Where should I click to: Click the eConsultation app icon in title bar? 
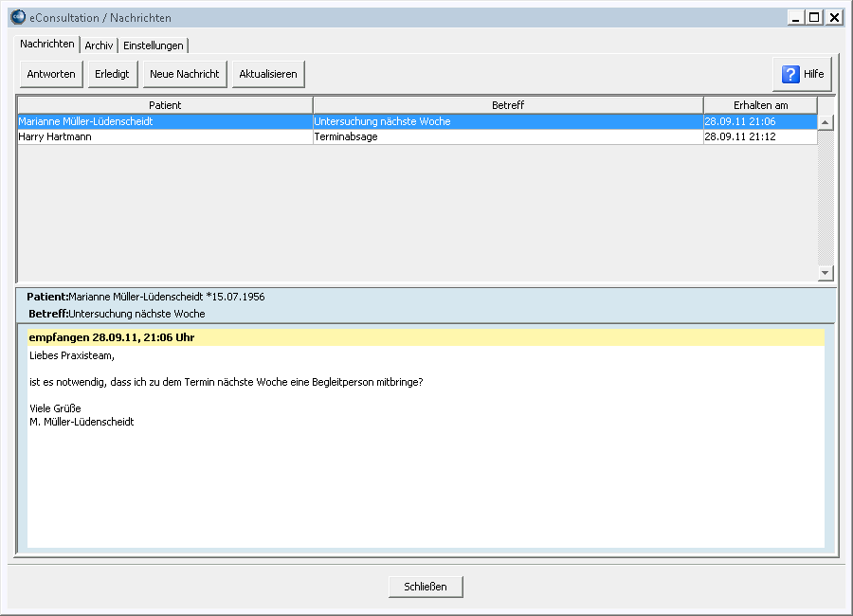[x=18, y=17]
